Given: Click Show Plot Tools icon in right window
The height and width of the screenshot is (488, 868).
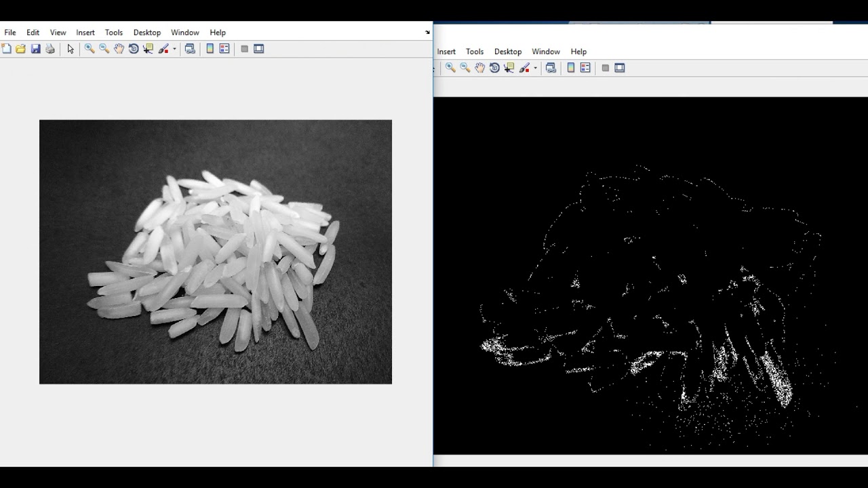Looking at the screenshot, I should (x=620, y=68).
